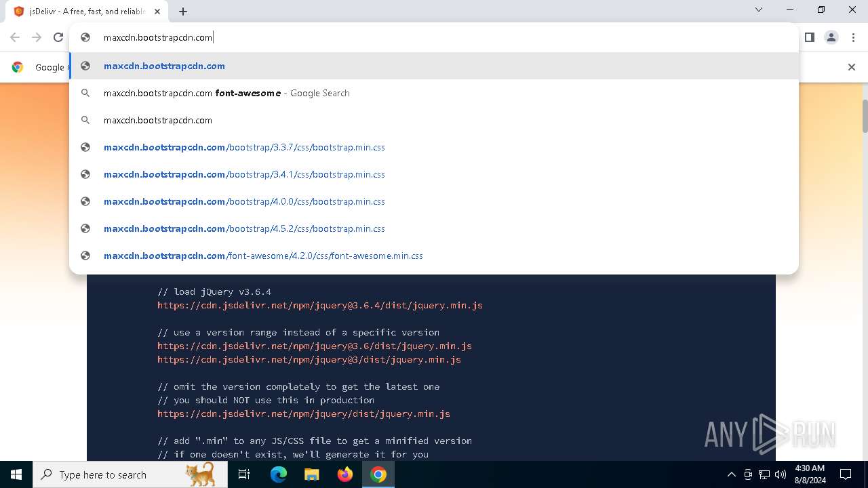Open the notification center icon
This screenshot has width=868, height=488.
(846, 474)
